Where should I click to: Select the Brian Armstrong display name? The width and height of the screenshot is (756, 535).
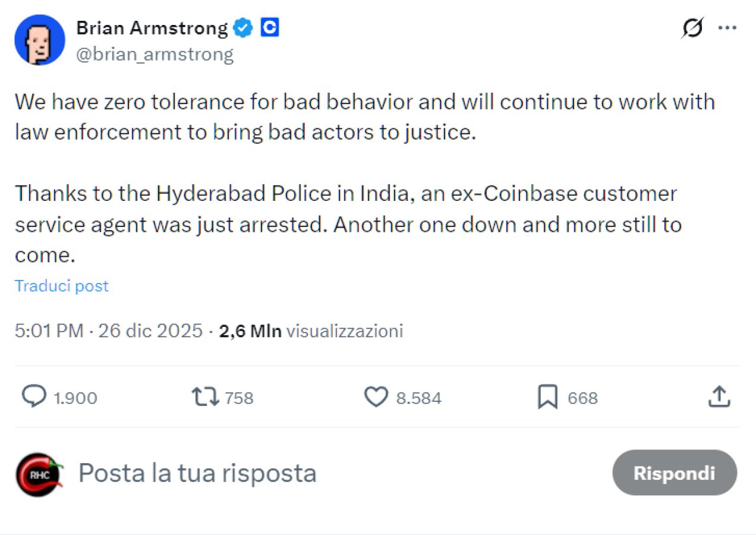152,27
